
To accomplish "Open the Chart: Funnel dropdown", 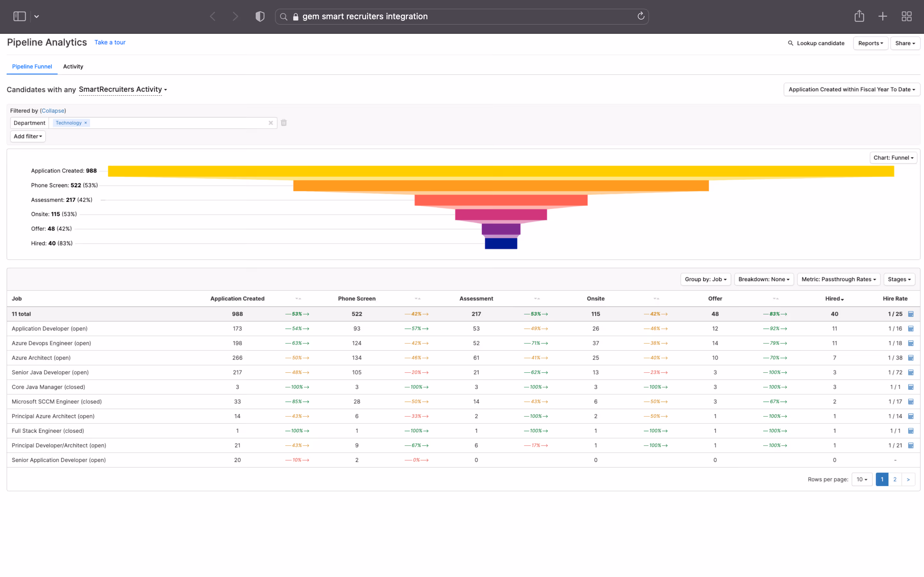I will tap(894, 157).
